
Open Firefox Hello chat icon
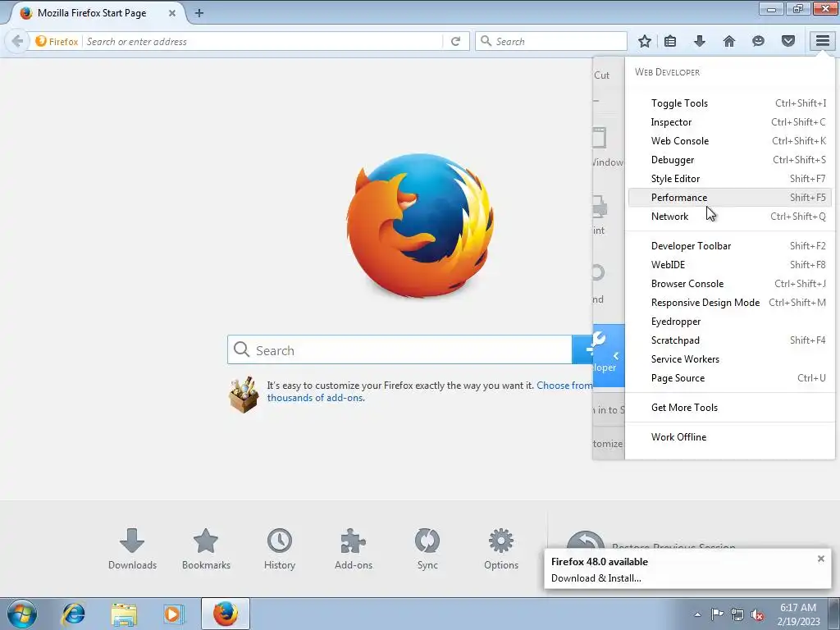[758, 41]
